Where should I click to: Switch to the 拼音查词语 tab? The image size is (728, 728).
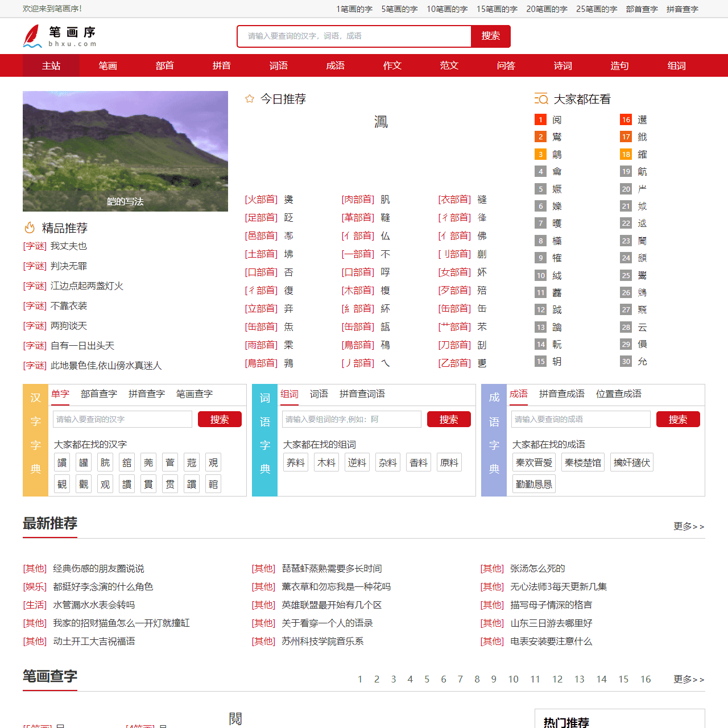[x=362, y=394]
